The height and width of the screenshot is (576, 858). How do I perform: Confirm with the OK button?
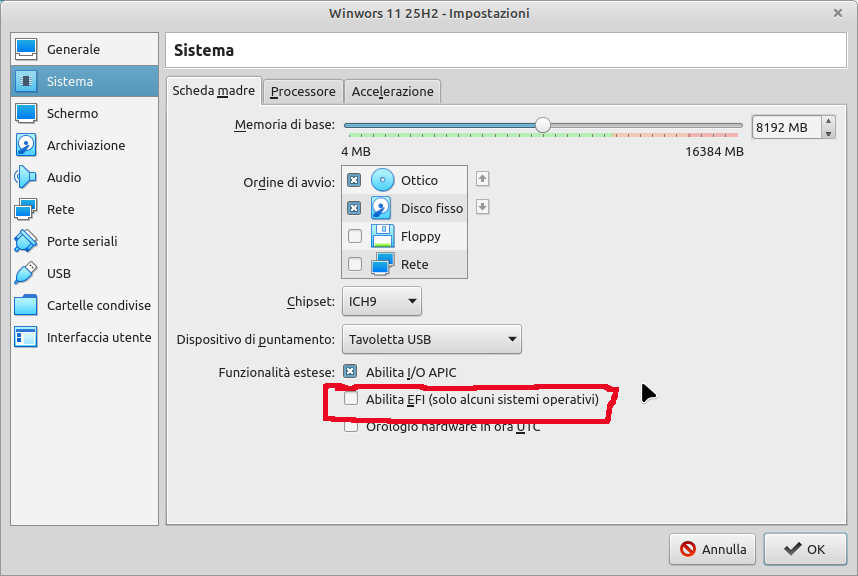click(805, 549)
